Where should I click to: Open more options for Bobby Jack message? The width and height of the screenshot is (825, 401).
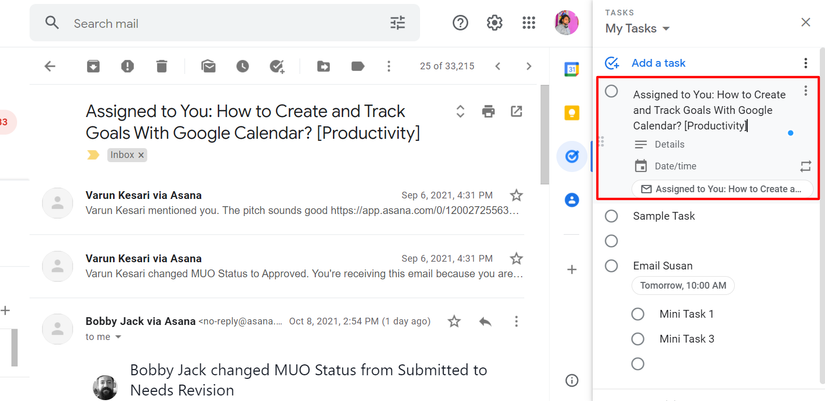click(517, 321)
